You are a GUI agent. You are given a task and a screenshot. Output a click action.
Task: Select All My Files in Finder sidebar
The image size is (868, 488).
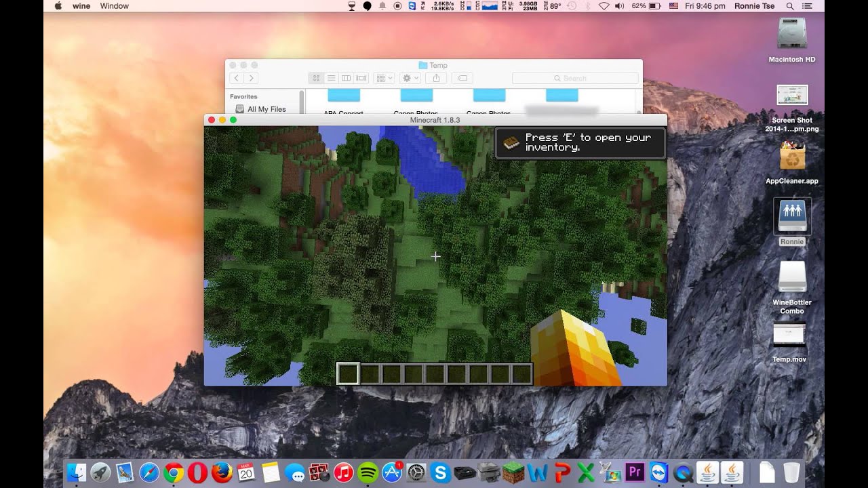267,109
